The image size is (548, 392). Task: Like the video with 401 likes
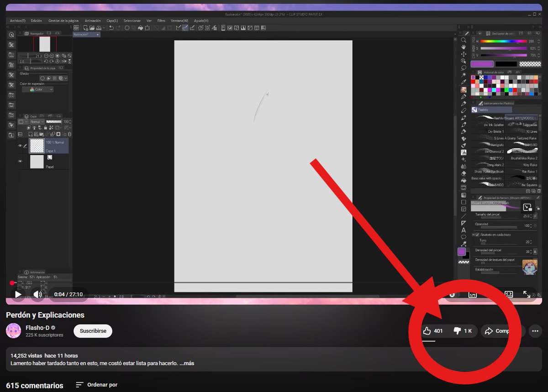pos(433,331)
